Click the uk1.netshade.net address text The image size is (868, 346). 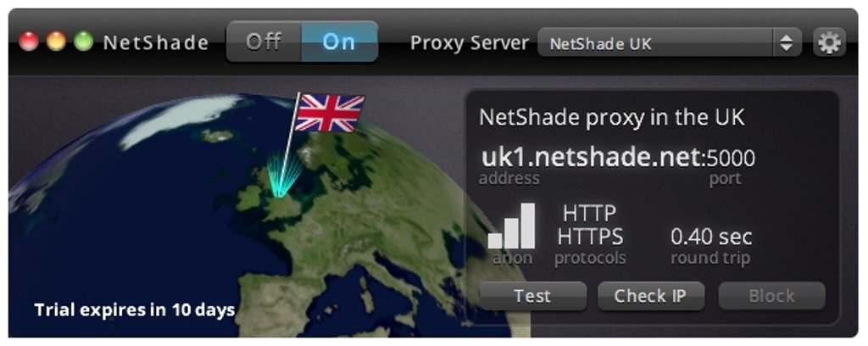point(591,159)
